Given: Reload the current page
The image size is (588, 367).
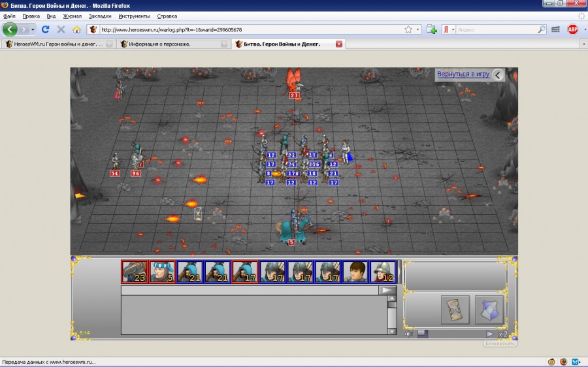Looking at the screenshot, I should (46, 29).
